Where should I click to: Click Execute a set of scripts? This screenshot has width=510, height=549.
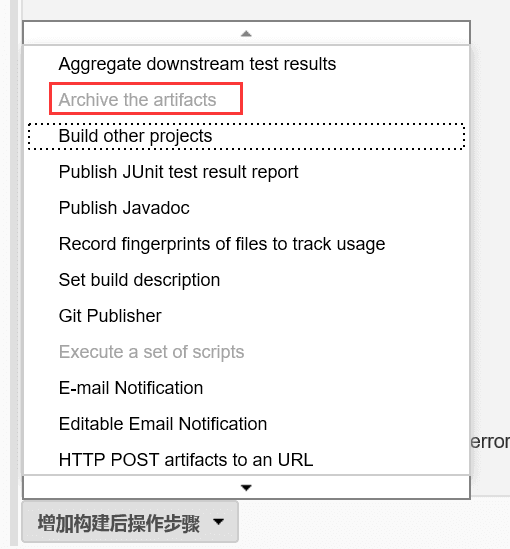click(151, 352)
